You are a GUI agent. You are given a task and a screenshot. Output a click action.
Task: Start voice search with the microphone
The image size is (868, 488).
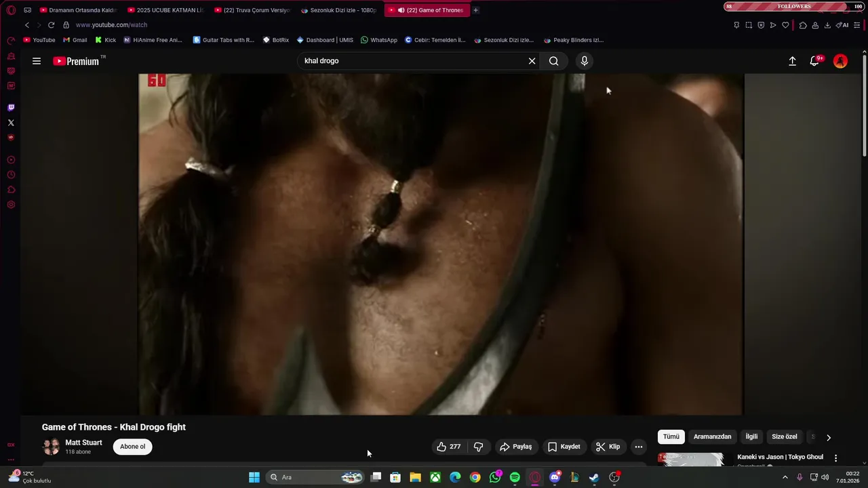pyautogui.click(x=585, y=61)
